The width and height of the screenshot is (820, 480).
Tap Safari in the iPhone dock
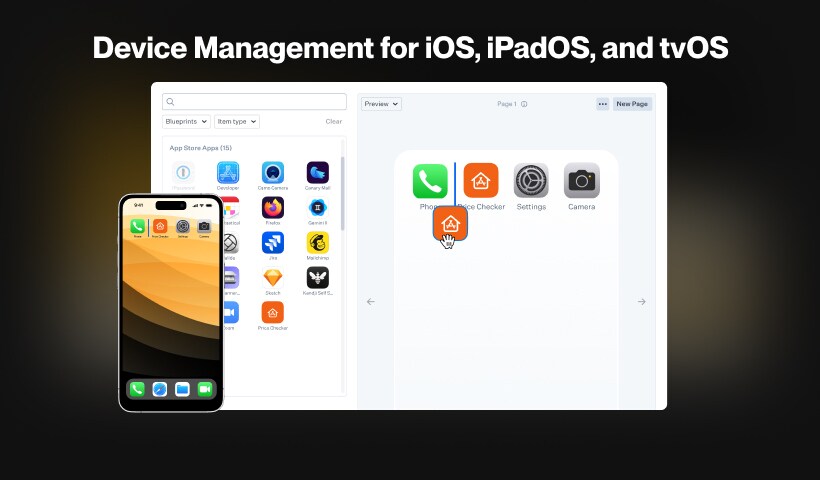pos(160,389)
